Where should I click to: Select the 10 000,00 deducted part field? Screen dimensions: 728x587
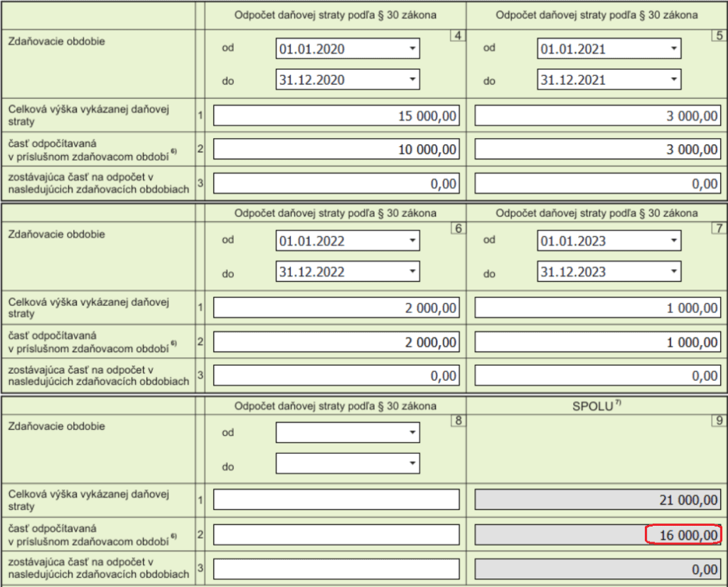point(336,149)
